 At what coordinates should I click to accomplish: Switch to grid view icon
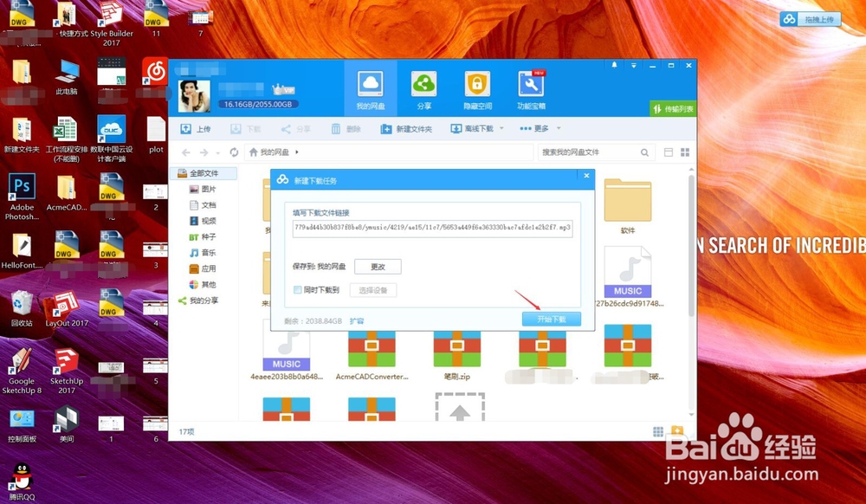click(685, 152)
